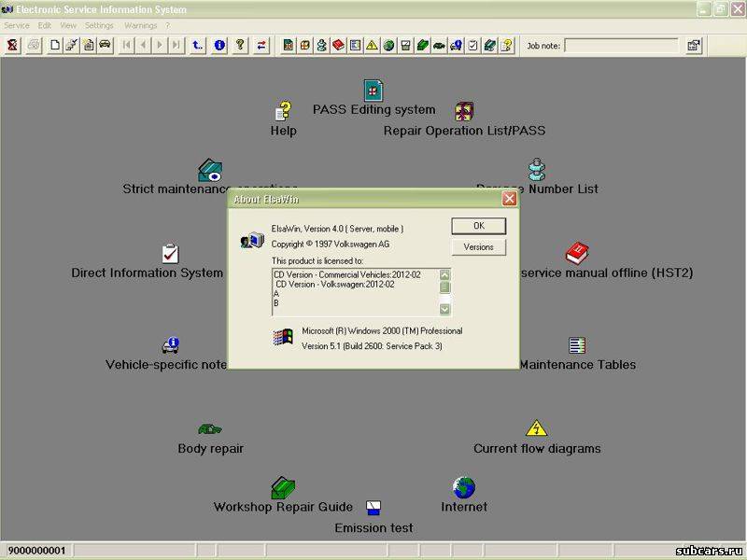Click the blank new document toolbar icon

55,45
